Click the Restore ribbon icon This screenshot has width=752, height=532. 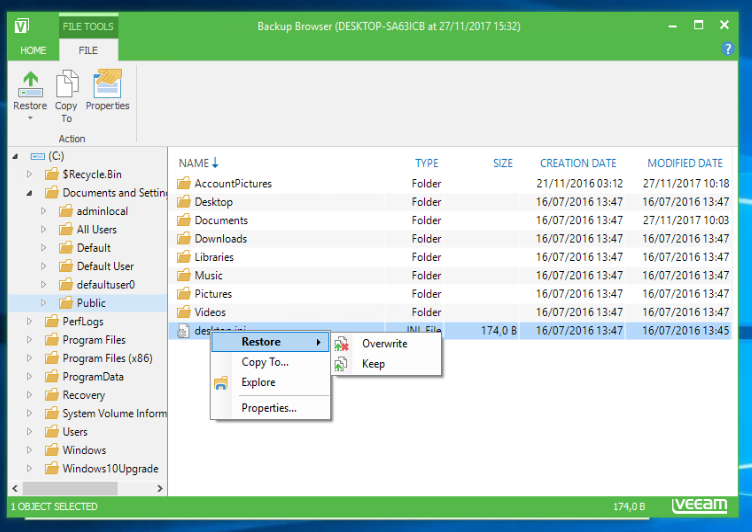(30, 84)
